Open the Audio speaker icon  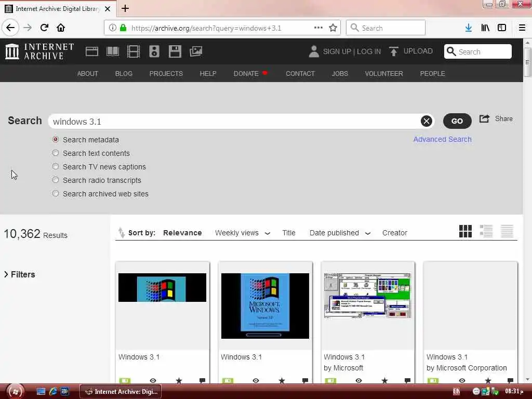154,51
